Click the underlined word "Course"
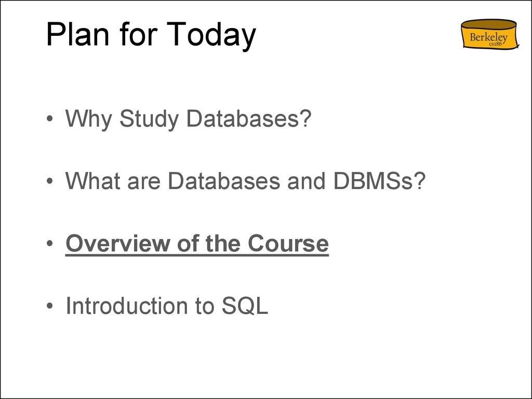Screen dimensions: 532x399 click(288, 244)
